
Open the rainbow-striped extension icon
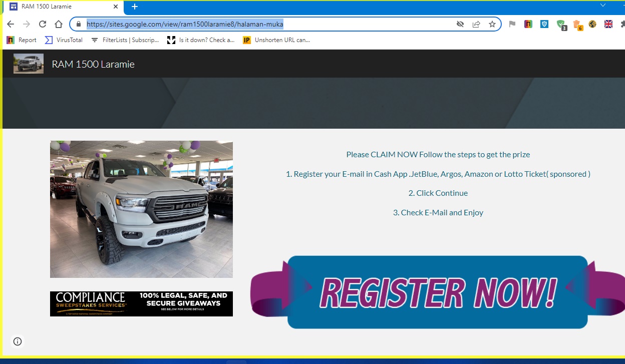pyautogui.click(x=528, y=24)
